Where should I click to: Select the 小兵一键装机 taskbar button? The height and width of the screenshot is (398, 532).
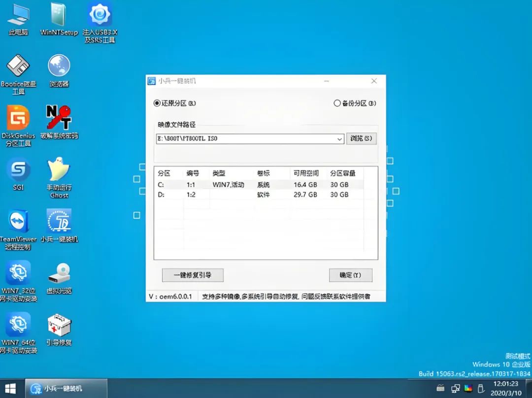[66, 389]
